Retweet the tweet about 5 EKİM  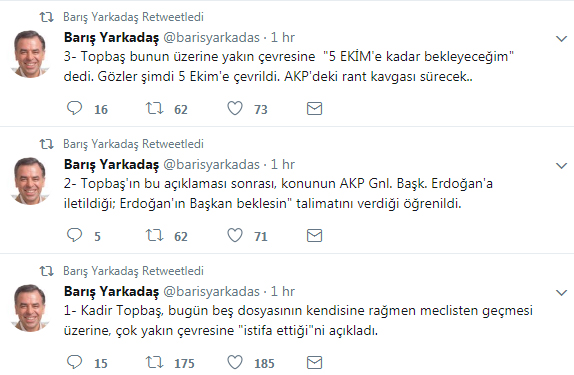point(154,108)
